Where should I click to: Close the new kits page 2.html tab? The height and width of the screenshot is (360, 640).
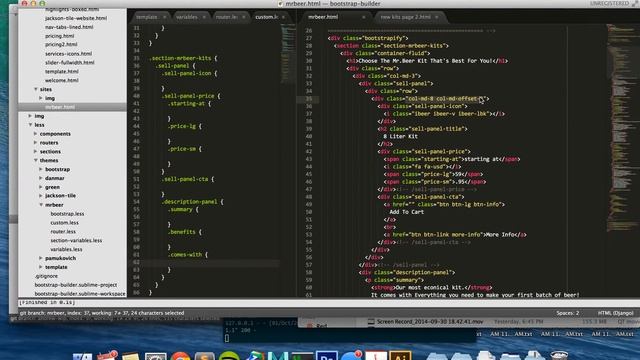pyautogui.click(x=436, y=17)
